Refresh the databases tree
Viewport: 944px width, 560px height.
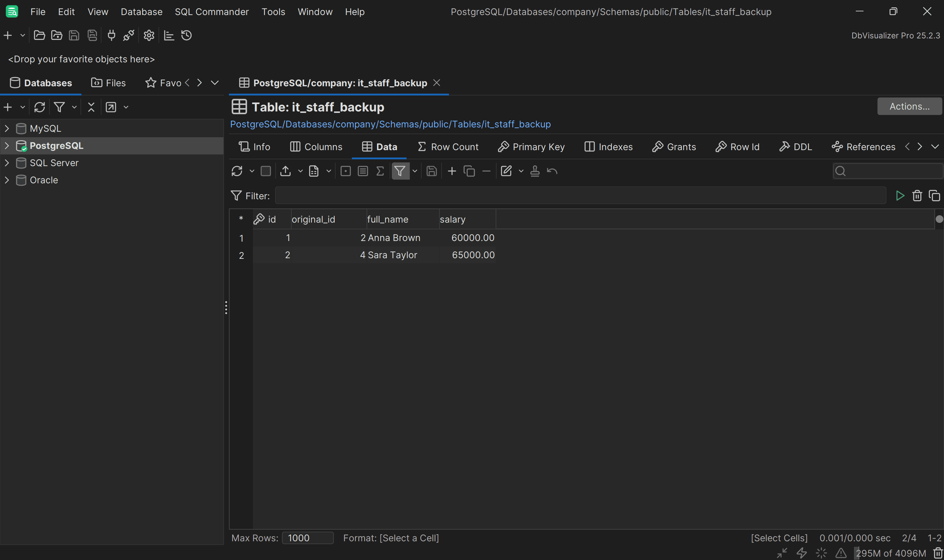pyautogui.click(x=40, y=107)
